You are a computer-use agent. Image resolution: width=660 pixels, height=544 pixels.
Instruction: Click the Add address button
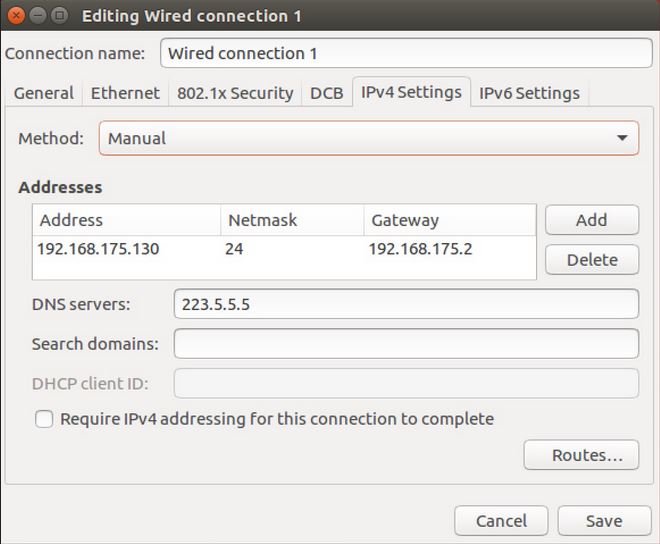[x=591, y=220]
